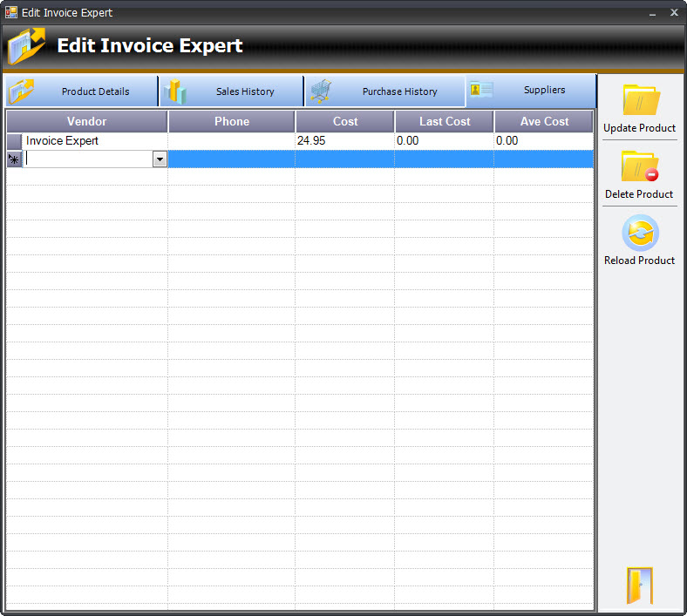Click the exit door icon
The width and height of the screenshot is (687, 616).
[x=640, y=586]
